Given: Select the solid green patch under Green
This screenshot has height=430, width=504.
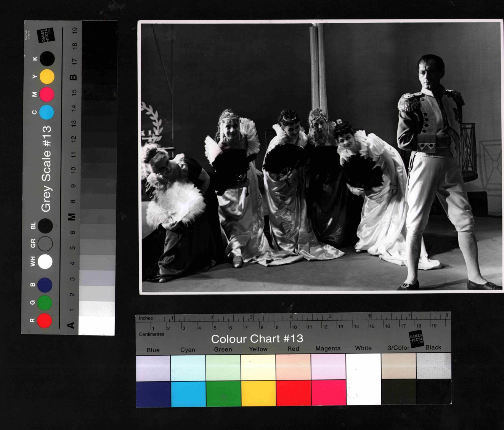Looking at the screenshot, I should (x=223, y=393).
